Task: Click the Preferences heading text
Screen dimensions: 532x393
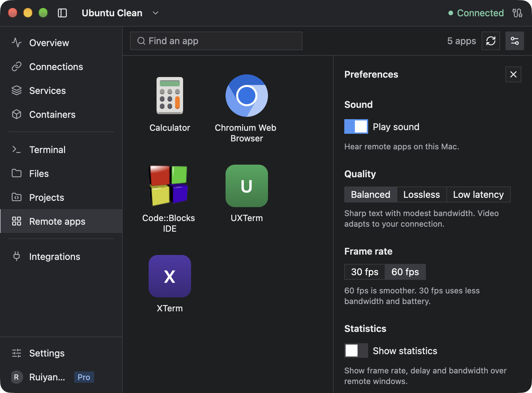Action: tap(371, 74)
